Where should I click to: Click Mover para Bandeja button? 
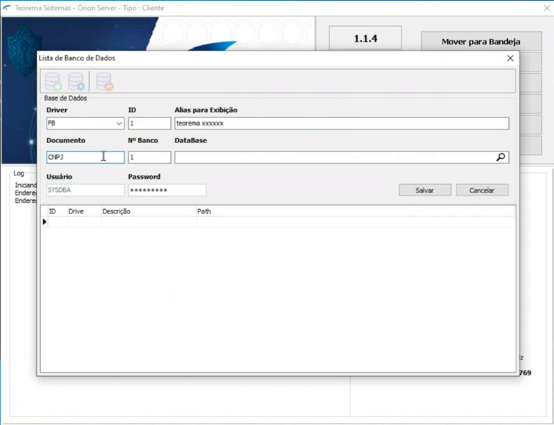pos(481,42)
